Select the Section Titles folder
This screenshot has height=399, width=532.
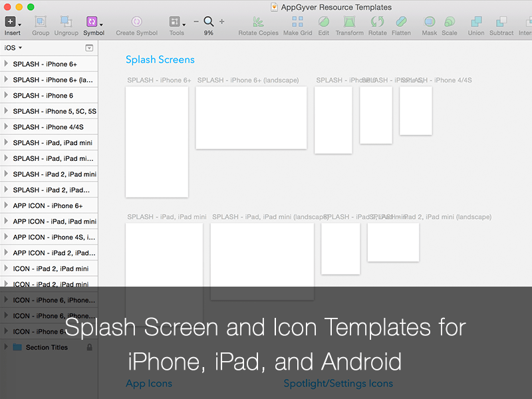[x=49, y=347]
